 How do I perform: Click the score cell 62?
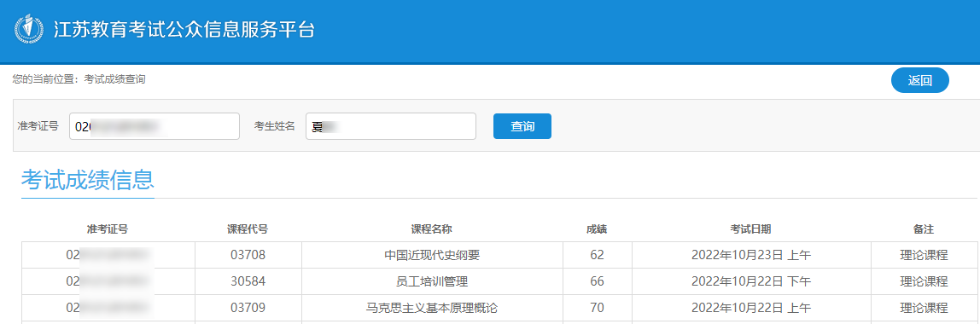[597, 255]
